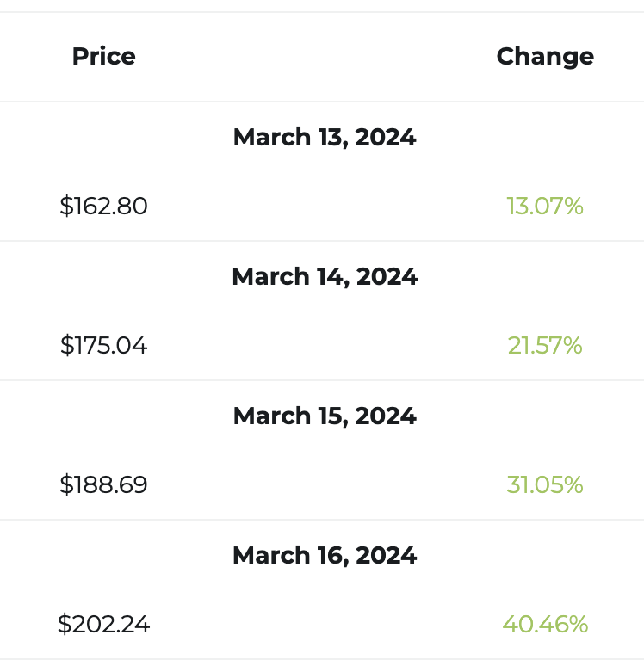Click the price listed under March 14
The width and height of the screenshot is (644, 666).
click(x=104, y=346)
